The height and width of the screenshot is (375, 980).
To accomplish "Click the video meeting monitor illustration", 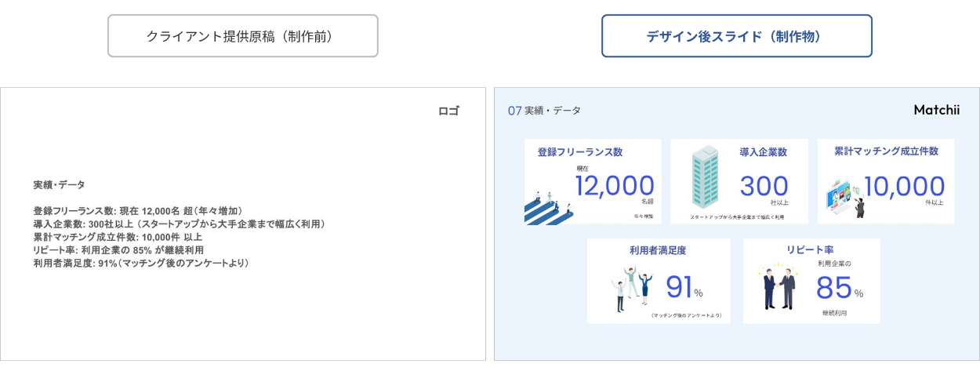I will point(845,197).
